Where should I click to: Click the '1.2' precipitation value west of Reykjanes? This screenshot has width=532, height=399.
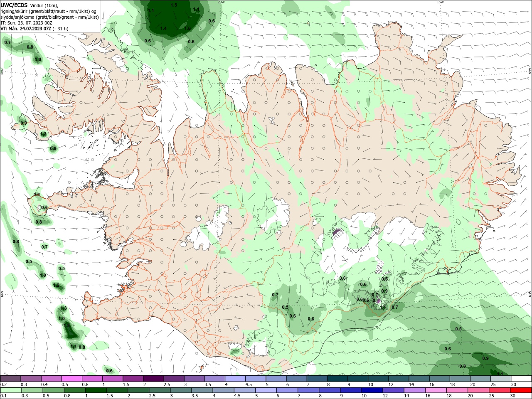pyautogui.click(x=56, y=285)
